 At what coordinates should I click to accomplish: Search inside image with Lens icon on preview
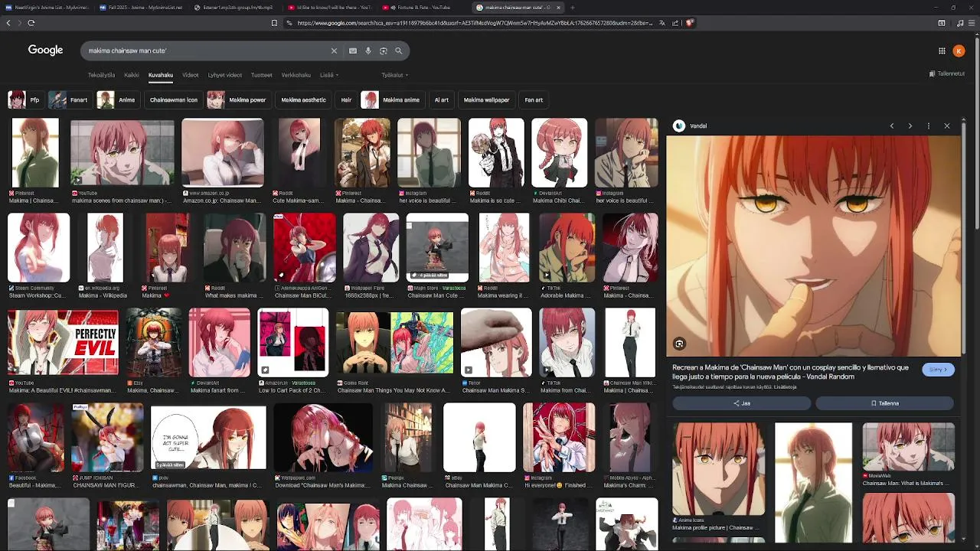click(x=679, y=344)
